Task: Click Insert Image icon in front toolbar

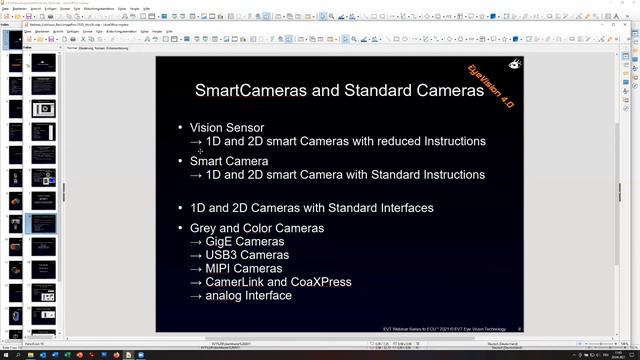Action: tap(226, 39)
